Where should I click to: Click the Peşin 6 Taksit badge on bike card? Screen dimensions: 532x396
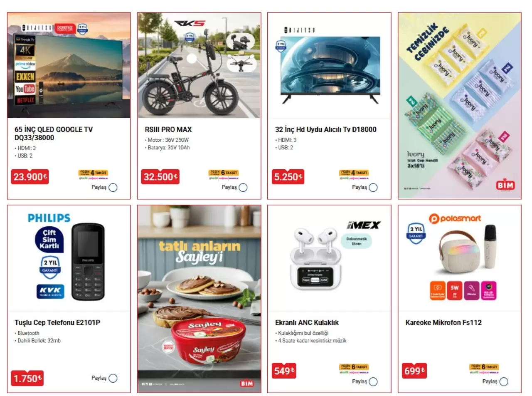[x=224, y=175]
